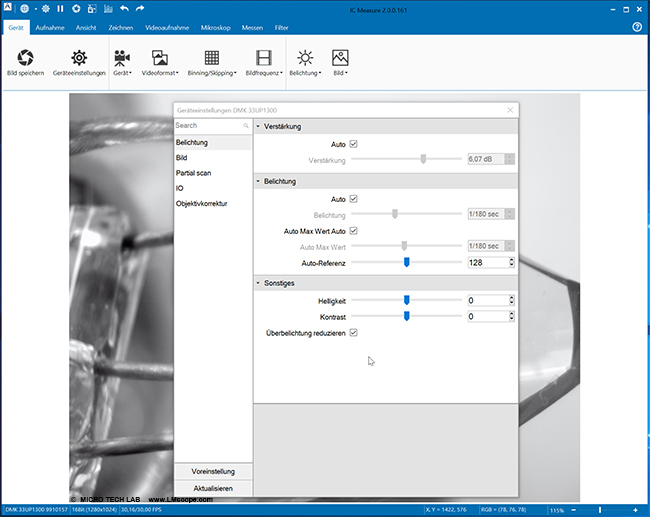This screenshot has width=650, height=517.
Task: Click the Belichtung sun icon
Action: pos(304,57)
